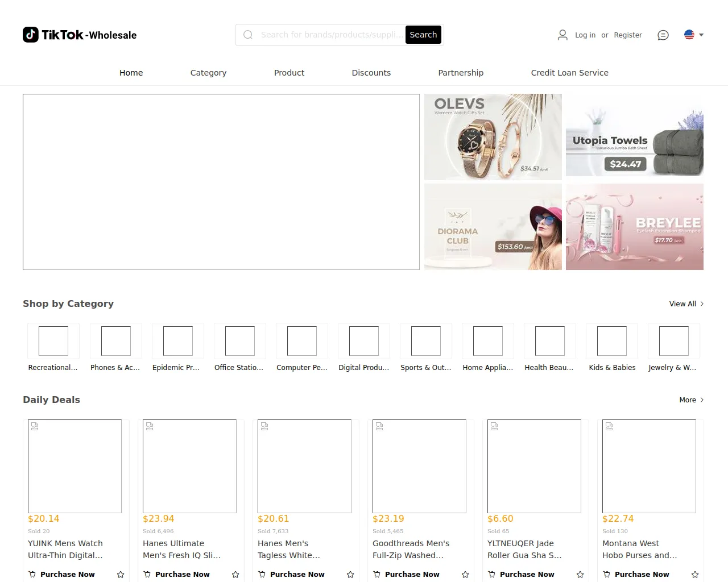Click the user account profile icon

click(562, 35)
